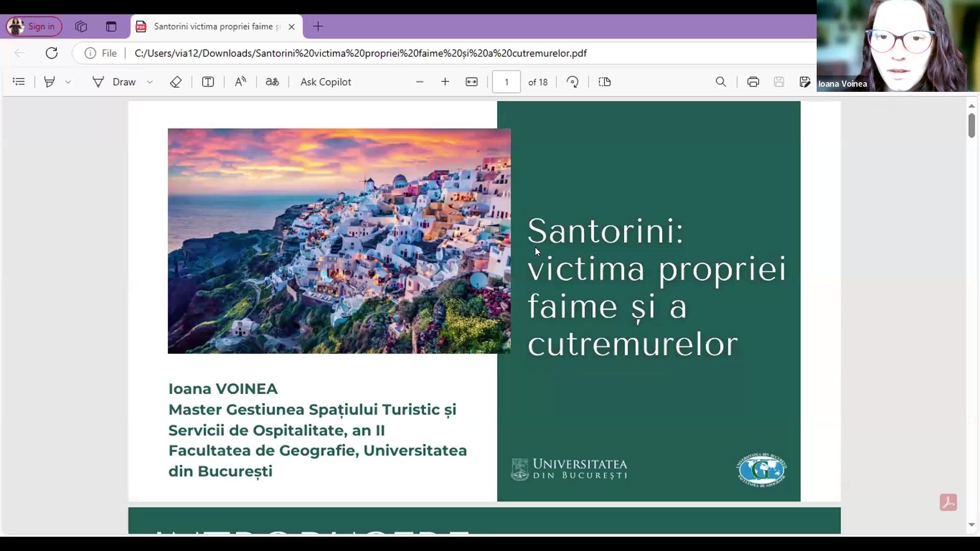Screen dimensions: 980x551
Task: Rotate the PDF page
Action: [573, 82]
